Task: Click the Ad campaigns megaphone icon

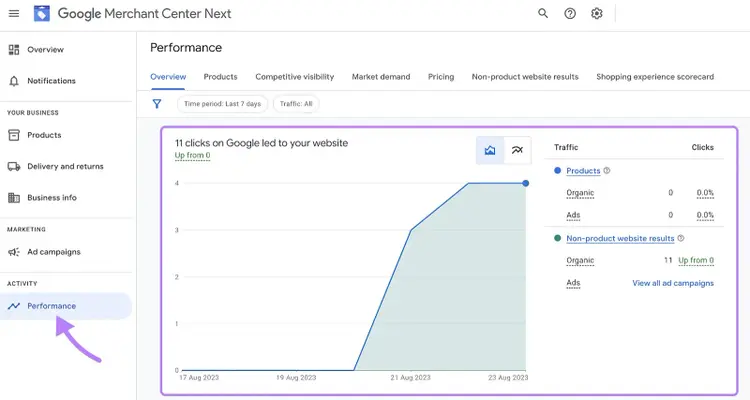Action: [14, 252]
